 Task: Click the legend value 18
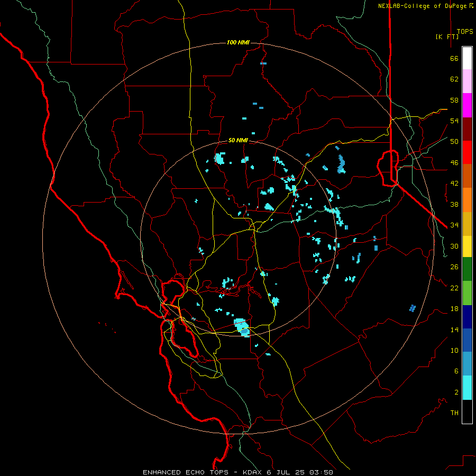(454, 309)
